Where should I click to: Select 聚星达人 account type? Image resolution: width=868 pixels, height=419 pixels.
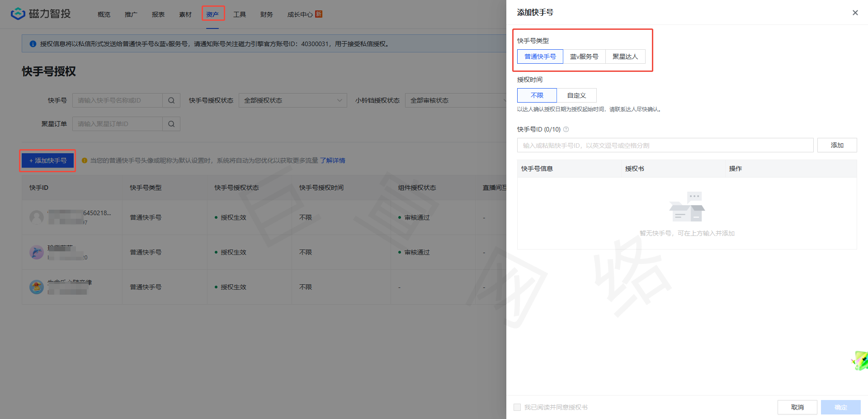click(x=625, y=56)
